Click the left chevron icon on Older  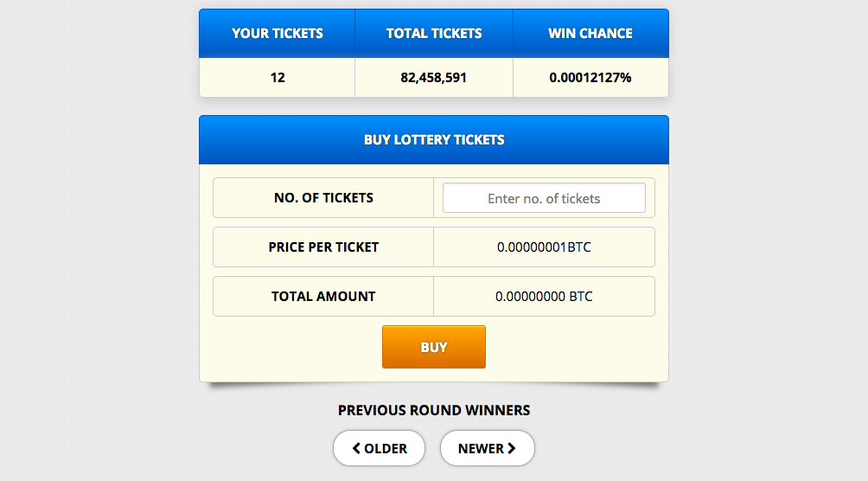pos(356,448)
